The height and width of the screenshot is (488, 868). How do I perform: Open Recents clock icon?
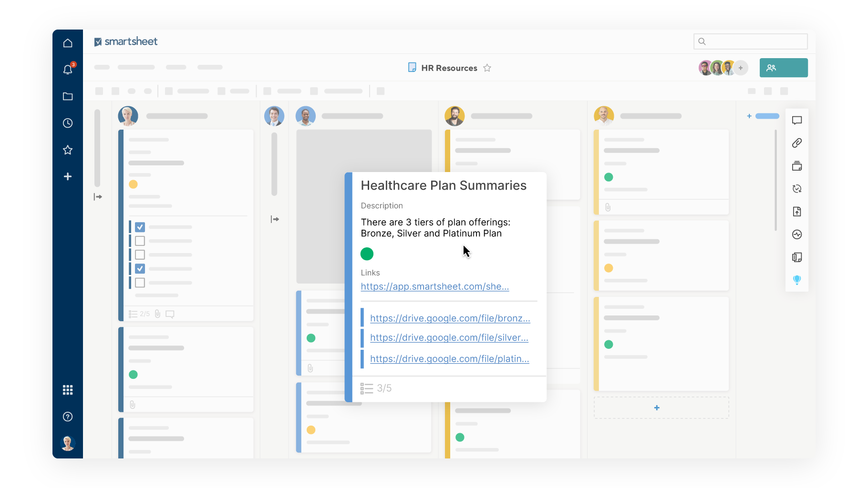coord(68,123)
